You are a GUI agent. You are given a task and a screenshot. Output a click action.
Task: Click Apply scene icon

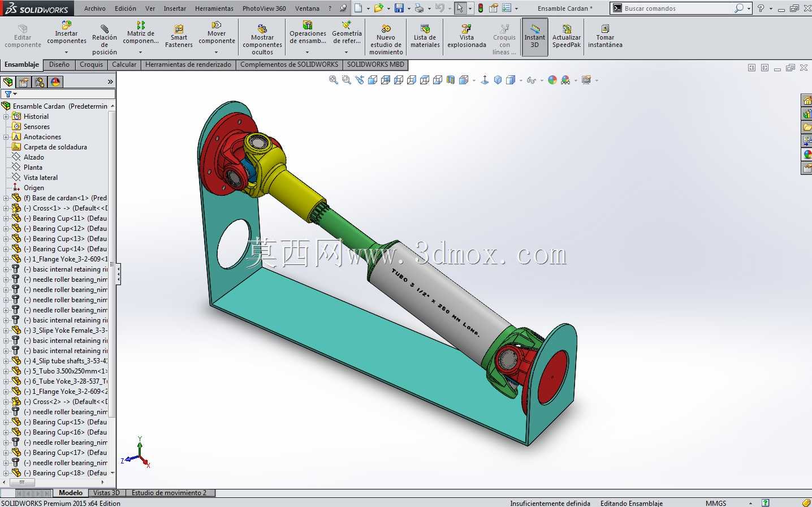pyautogui.click(x=565, y=80)
